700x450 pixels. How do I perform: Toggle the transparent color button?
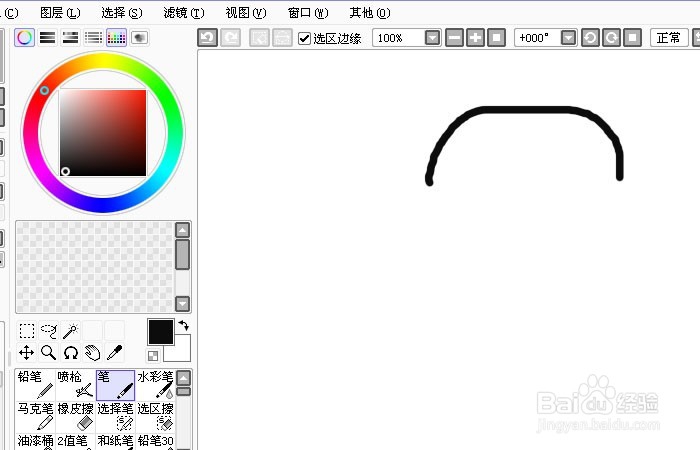tap(153, 356)
